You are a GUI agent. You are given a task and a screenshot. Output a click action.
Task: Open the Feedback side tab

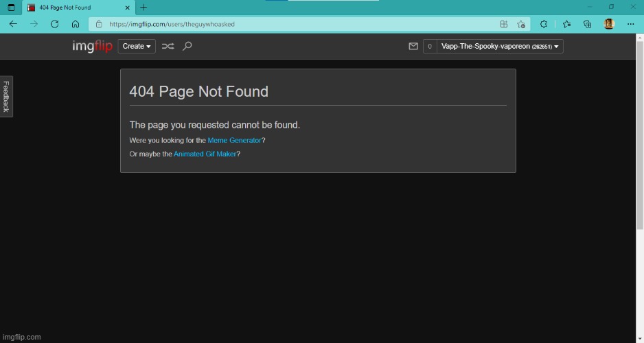6,96
